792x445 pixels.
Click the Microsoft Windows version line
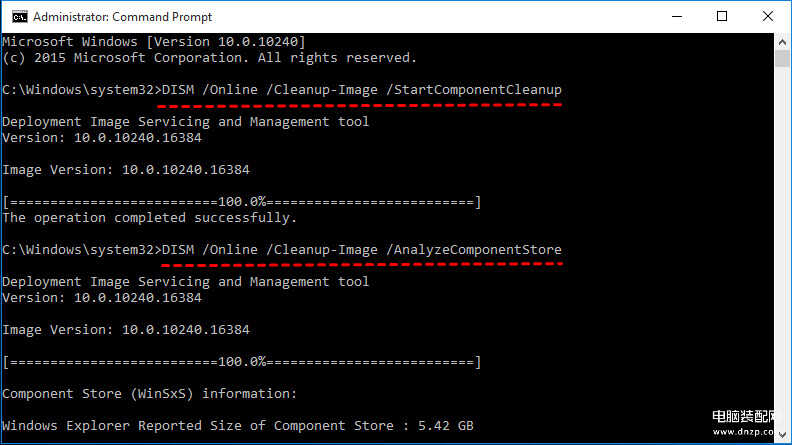154,41
